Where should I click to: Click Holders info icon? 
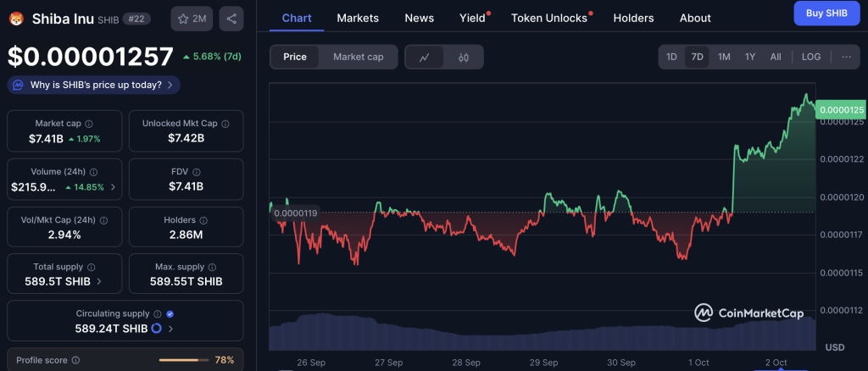point(203,220)
